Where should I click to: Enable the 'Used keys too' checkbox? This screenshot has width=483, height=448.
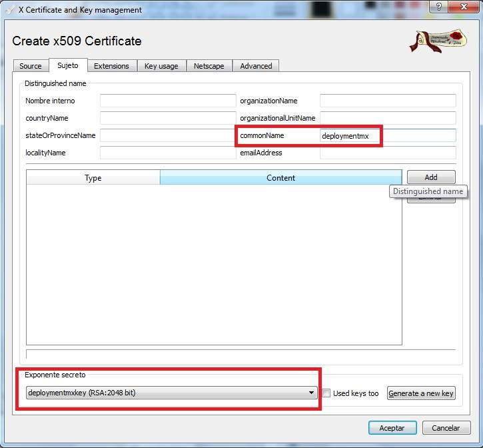tap(326, 393)
